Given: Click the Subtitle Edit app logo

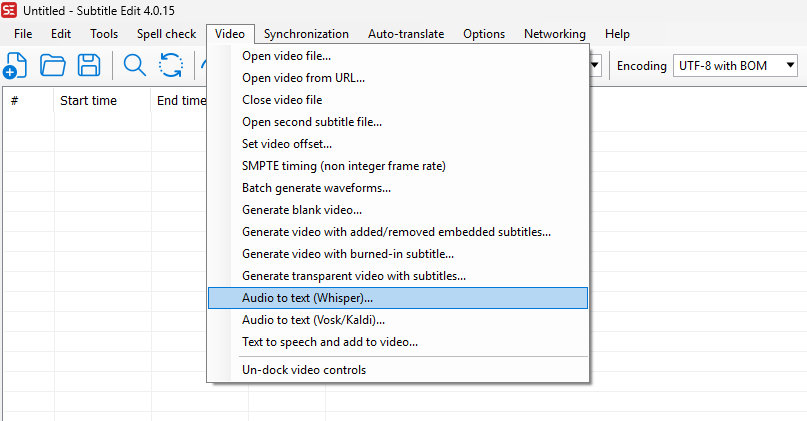Looking at the screenshot, I should coord(10,10).
